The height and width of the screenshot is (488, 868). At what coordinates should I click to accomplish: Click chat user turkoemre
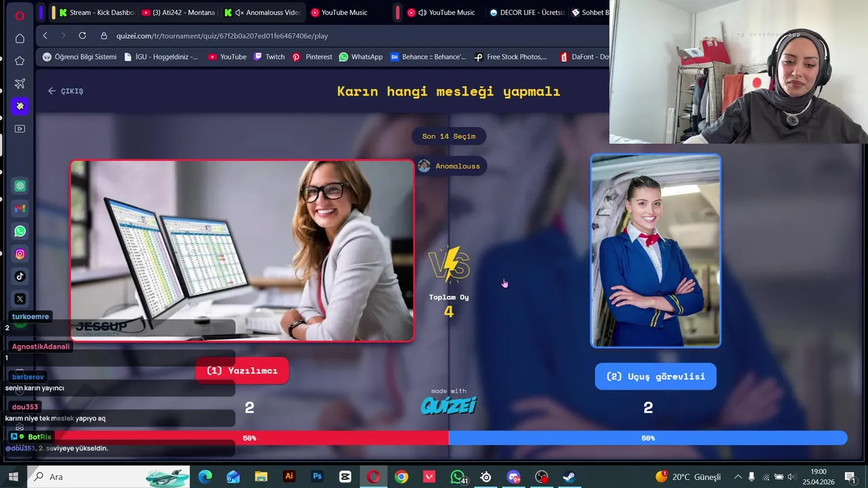point(31,317)
